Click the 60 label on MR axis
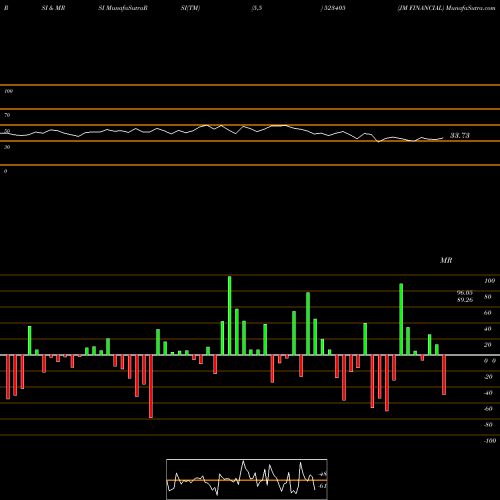This screenshot has width=500, height=500. point(487,313)
